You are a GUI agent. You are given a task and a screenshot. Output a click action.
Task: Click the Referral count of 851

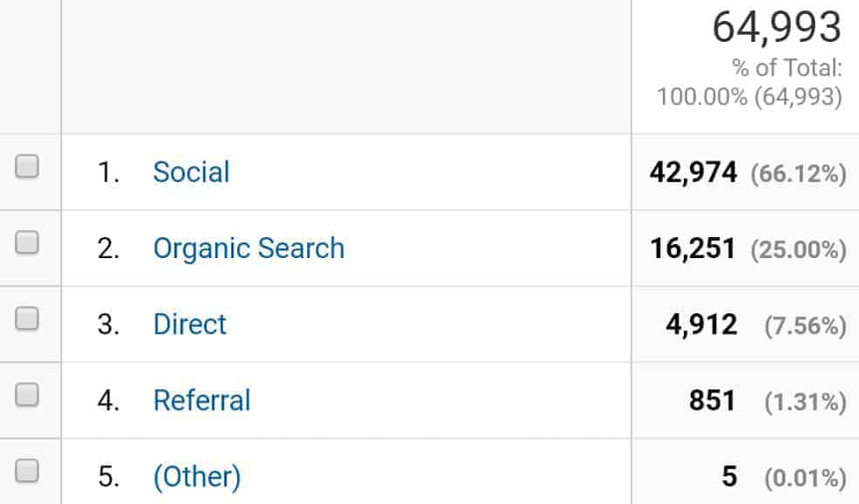pos(712,399)
